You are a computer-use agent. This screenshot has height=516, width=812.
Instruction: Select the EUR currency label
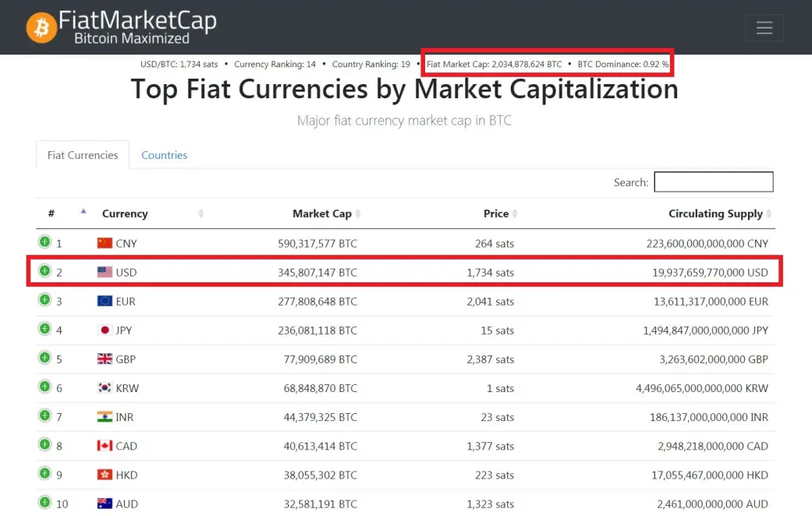[126, 301]
